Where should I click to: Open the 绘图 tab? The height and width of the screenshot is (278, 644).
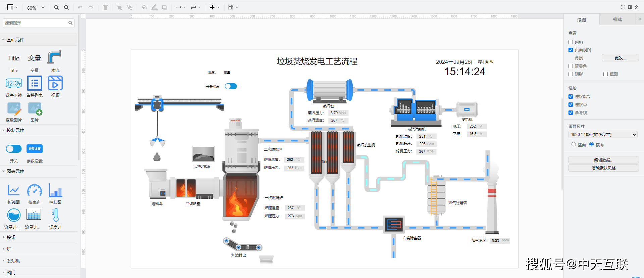pyautogui.click(x=581, y=20)
